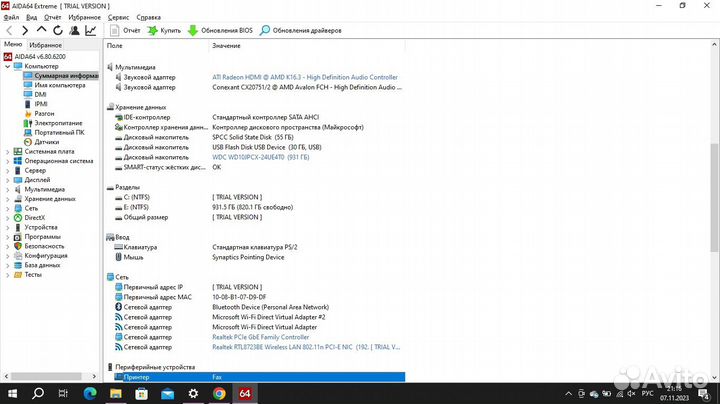The width and height of the screenshot is (720, 404).
Task: Open File Explorer from taskbar
Action: coord(116,393)
